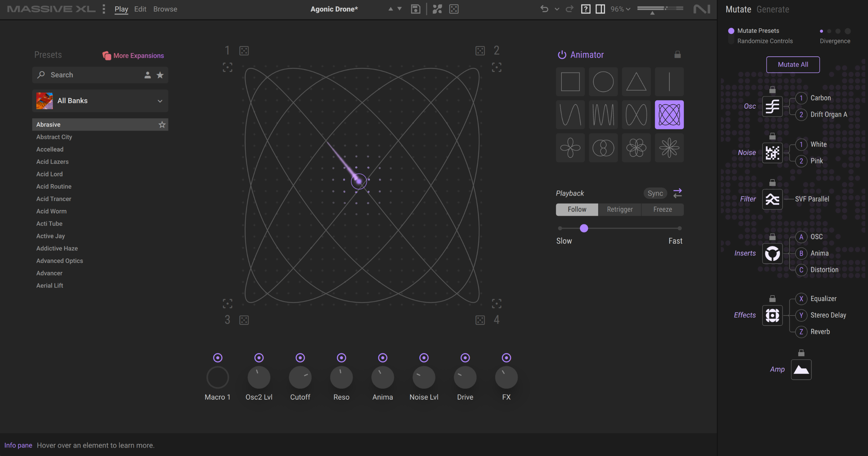Toggle the lock above Osc module

tap(772, 90)
